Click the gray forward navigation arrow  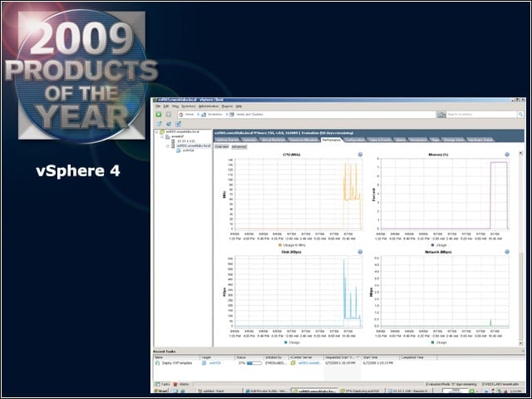coord(168,115)
